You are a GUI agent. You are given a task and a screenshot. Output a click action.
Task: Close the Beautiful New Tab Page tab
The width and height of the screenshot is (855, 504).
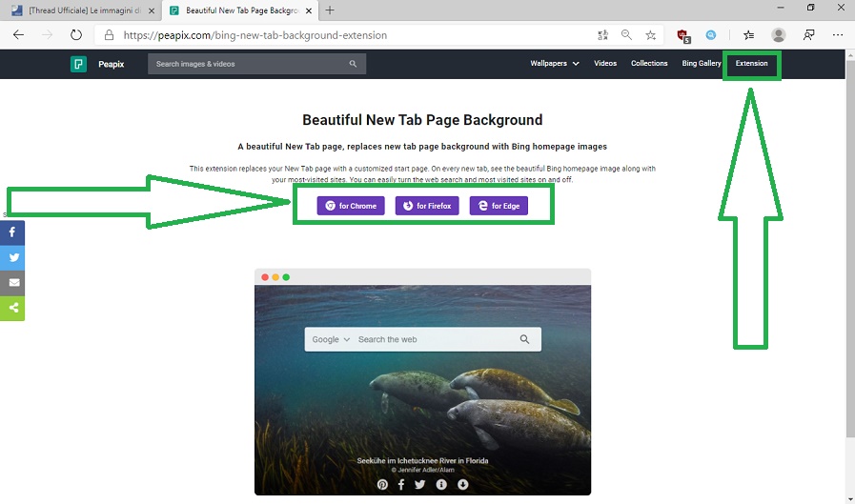[x=309, y=10]
